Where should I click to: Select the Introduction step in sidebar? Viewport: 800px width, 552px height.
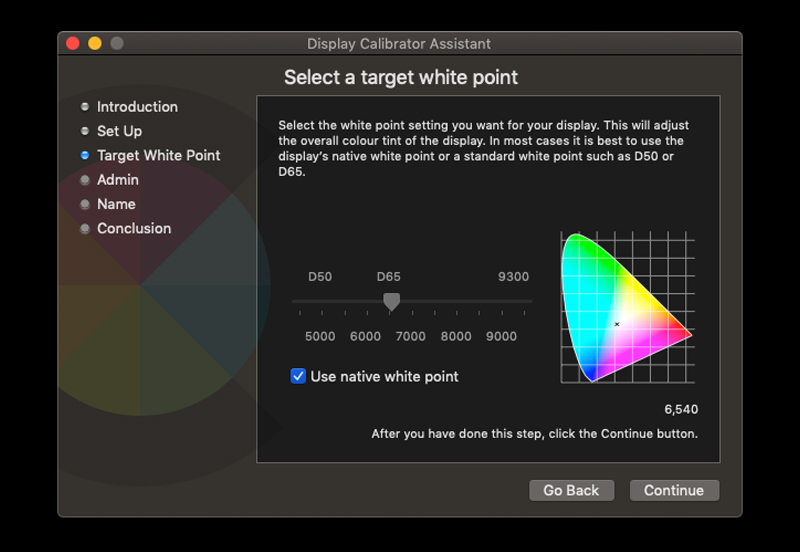(137, 107)
